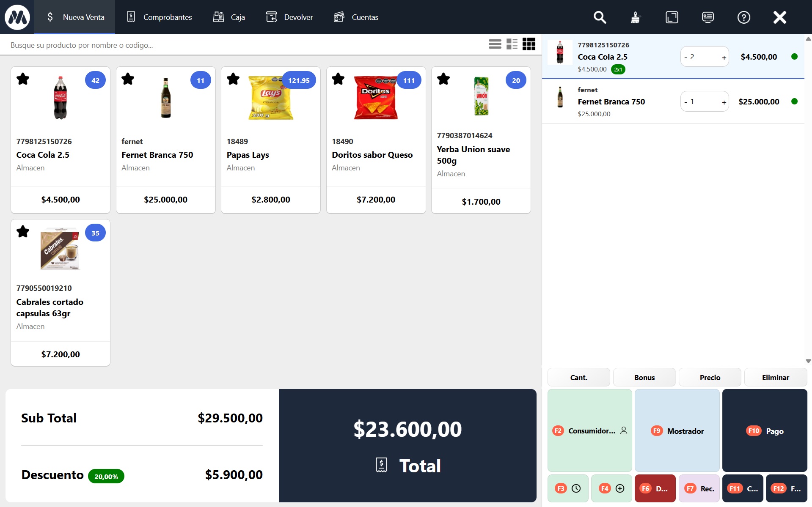812x507 pixels.
Task: Open the help question mark icon
Action: pyautogui.click(x=743, y=17)
